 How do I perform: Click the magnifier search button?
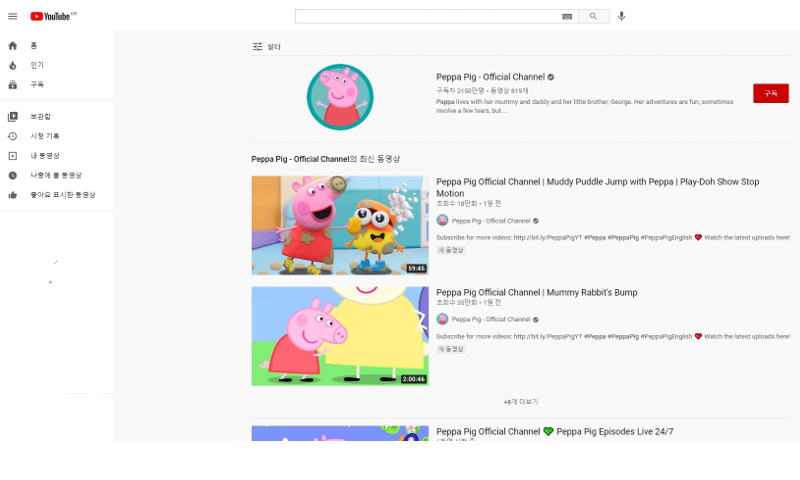(593, 16)
